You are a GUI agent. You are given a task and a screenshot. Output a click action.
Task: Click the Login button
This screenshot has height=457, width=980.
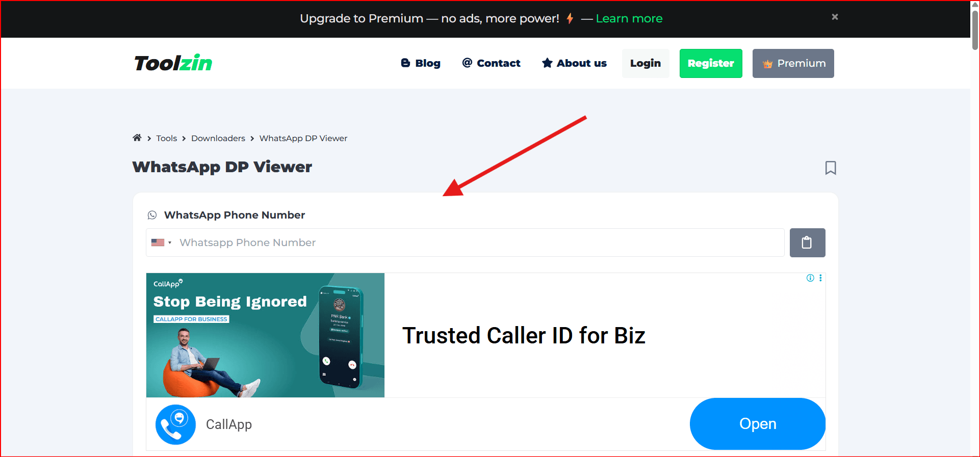pos(646,63)
